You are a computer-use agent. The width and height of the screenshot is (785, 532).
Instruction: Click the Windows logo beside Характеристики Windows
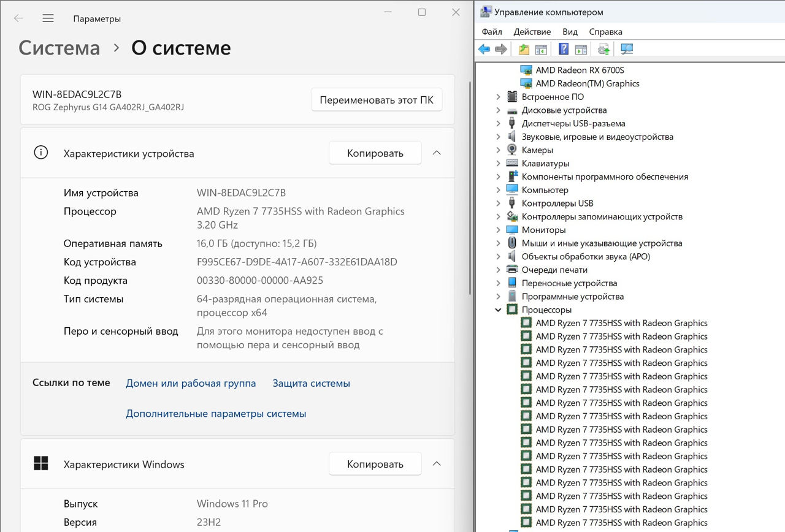click(40, 463)
